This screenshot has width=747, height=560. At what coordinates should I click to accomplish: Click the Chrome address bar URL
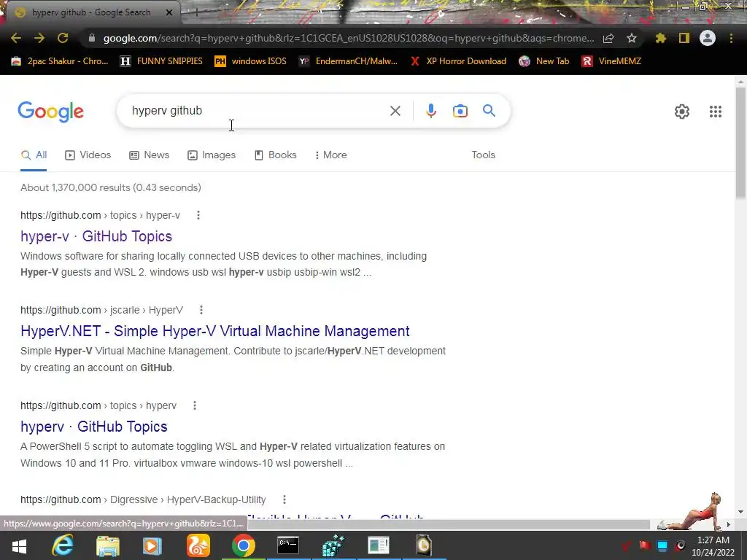pos(348,38)
